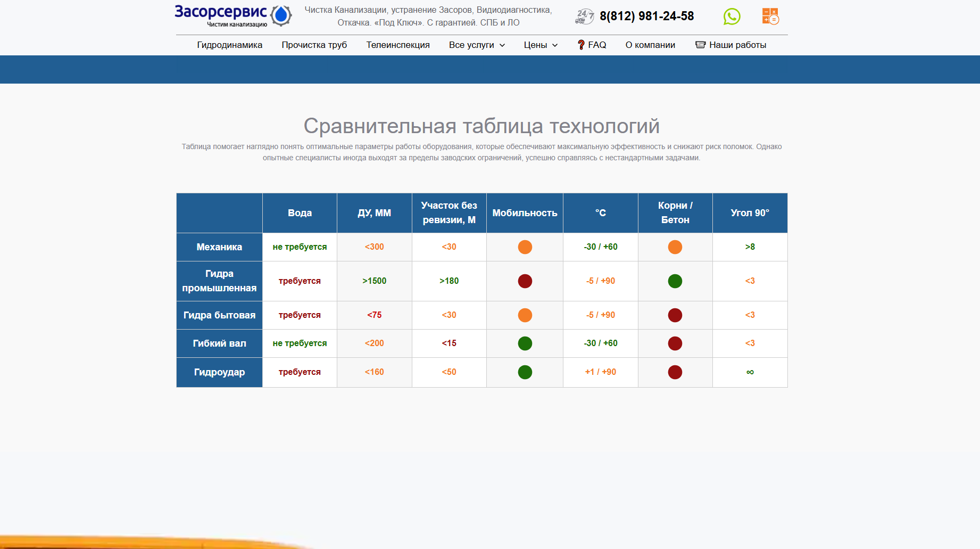The width and height of the screenshot is (980, 549).
Task: Click the <75 diameter value
Action: pos(374,315)
